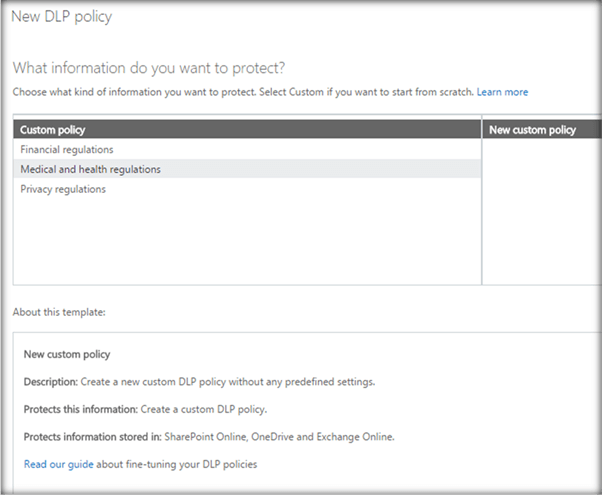Open the Learn more link
This screenshot has width=602, height=495.
click(502, 92)
